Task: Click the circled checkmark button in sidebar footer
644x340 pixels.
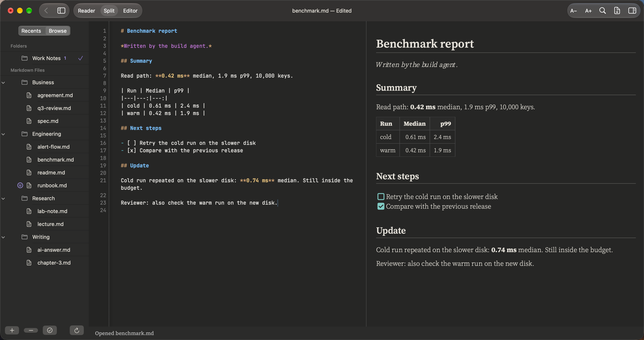Action: (x=50, y=330)
